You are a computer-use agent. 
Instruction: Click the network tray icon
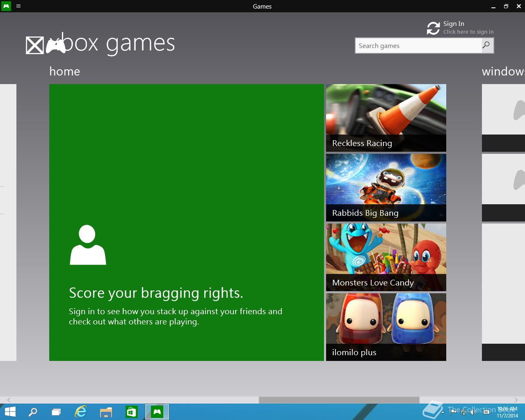point(463,412)
